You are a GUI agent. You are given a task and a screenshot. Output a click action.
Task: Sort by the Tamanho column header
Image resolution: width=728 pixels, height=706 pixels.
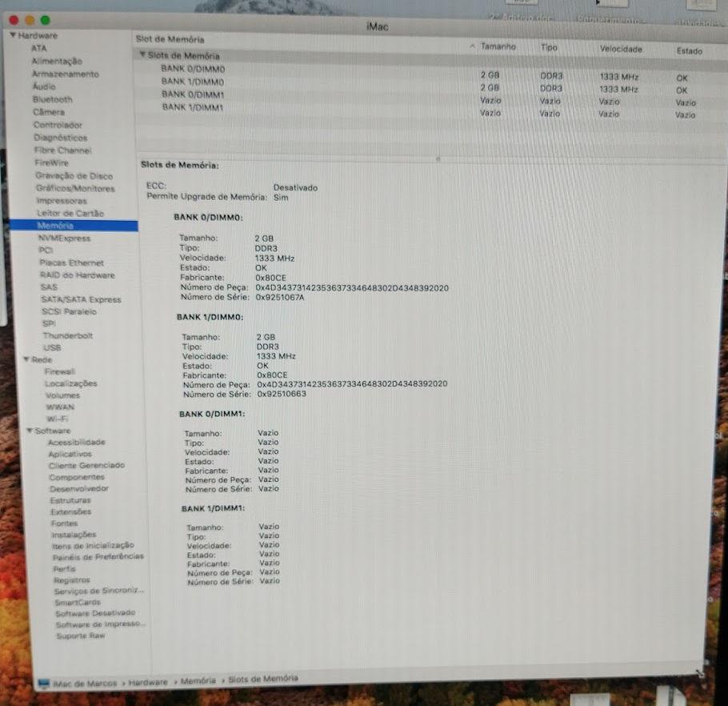pyautogui.click(x=498, y=48)
